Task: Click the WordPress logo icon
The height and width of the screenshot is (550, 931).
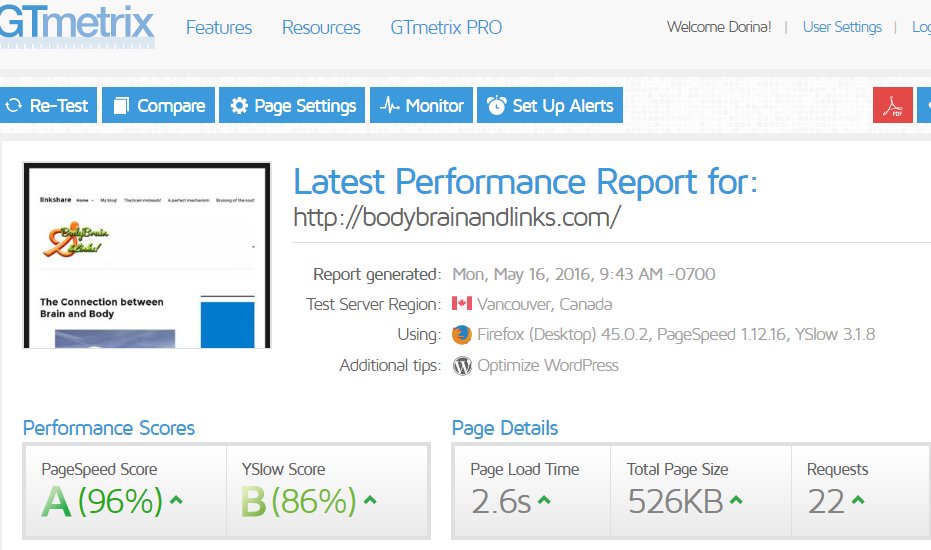Action: pos(462,365)
